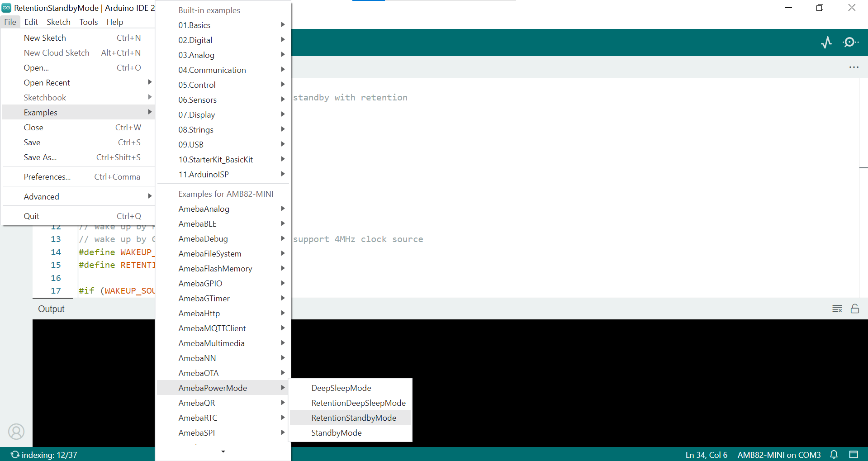Click the editor tab three-dot options icon
Image resolution: width=868 pixels, height=461 pixels.
[x=854, y=67]
